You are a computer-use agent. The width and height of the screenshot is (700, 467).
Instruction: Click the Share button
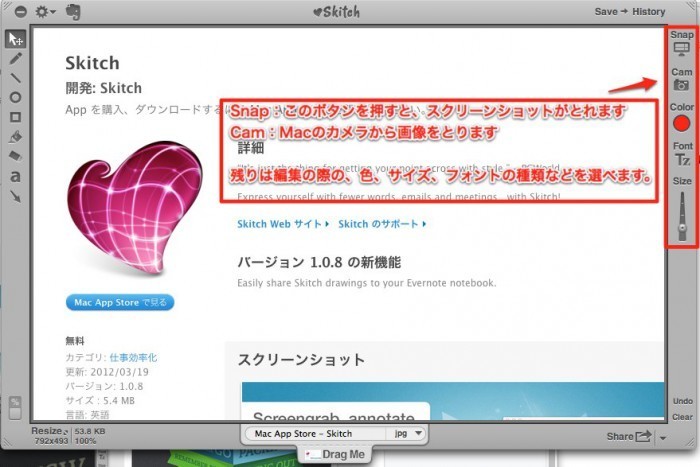point(629,436)
